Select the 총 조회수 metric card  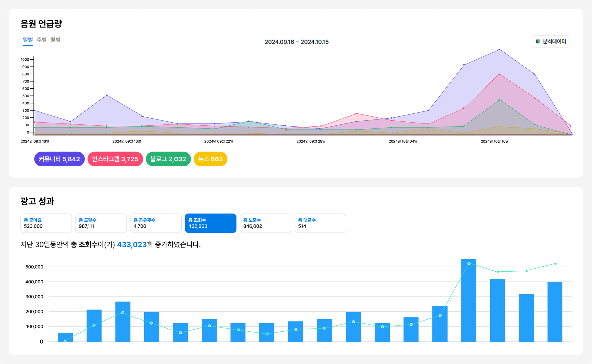[211, 223]
